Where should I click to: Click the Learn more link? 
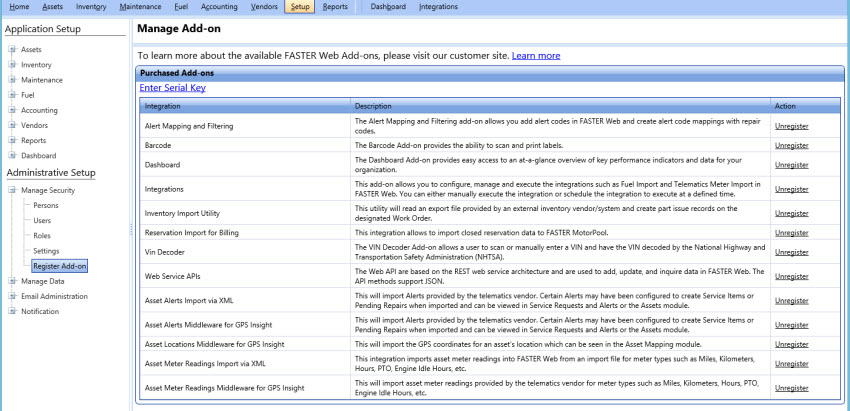pos(536,55)
